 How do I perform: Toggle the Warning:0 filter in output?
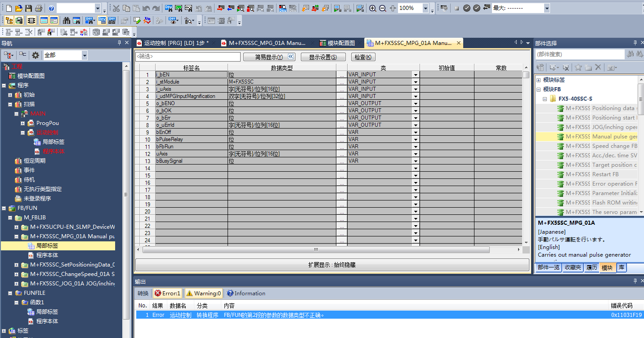pos(203,293)
